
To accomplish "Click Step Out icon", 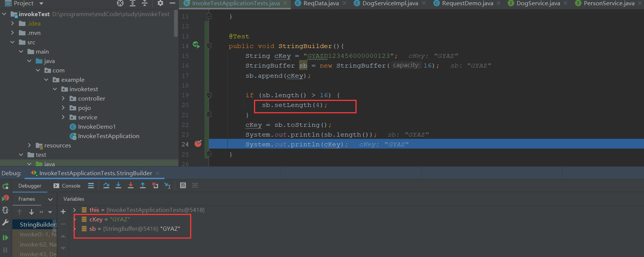I will (143, 185).
